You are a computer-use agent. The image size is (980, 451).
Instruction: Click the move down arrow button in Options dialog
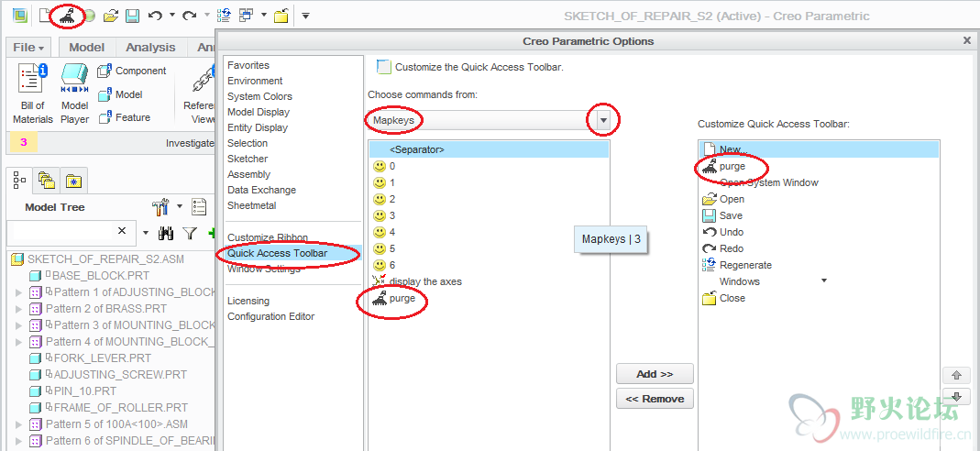click(956, 396)
